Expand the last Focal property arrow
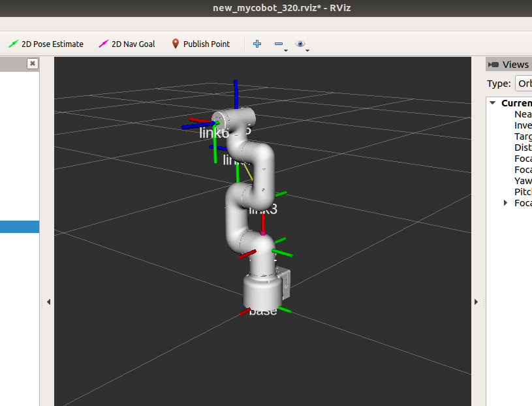Image resolution: width=532 pixels, height=406 pixels. pos(506,203)
